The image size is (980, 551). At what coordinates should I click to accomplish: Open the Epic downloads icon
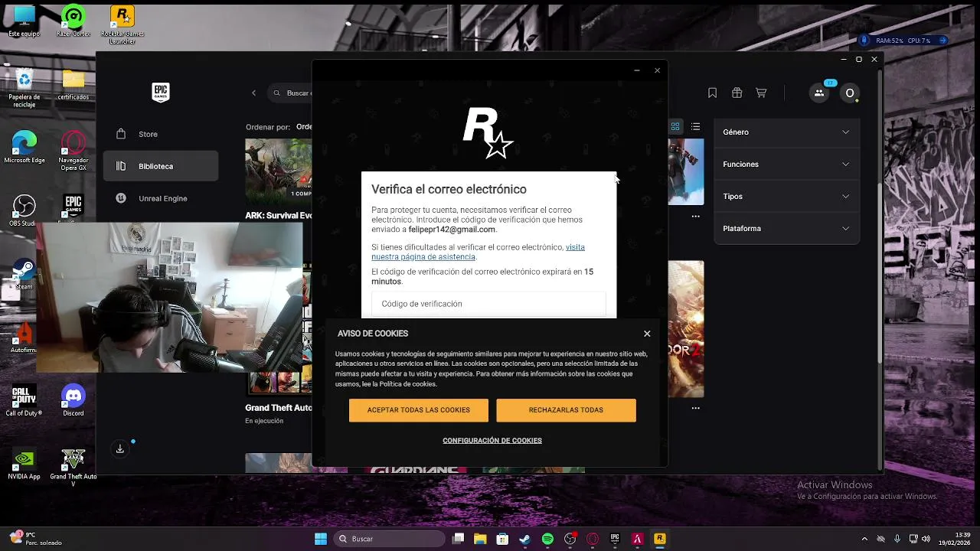120,449
